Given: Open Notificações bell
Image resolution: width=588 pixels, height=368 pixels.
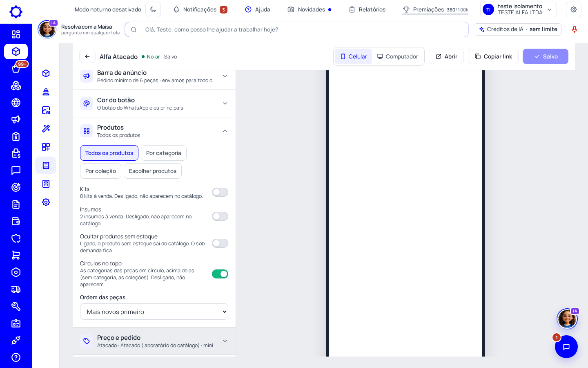Looking at the screenshot, I should click(x=200, y=9).
